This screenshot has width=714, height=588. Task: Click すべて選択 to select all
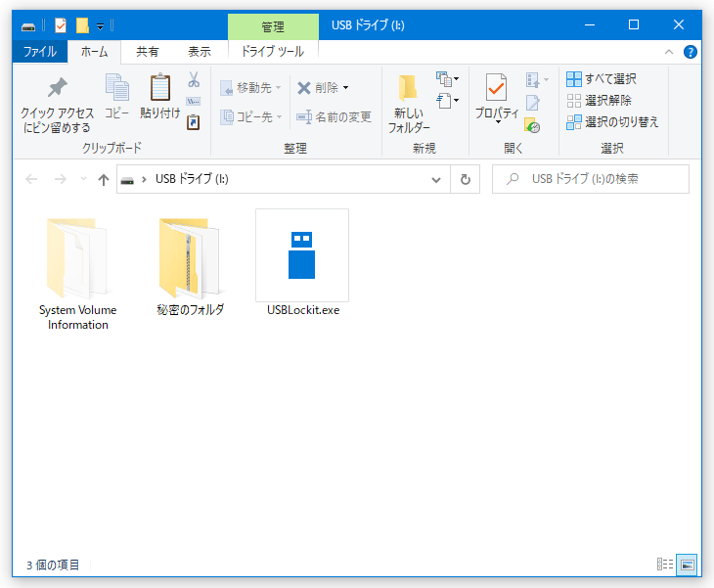[602, 79]
